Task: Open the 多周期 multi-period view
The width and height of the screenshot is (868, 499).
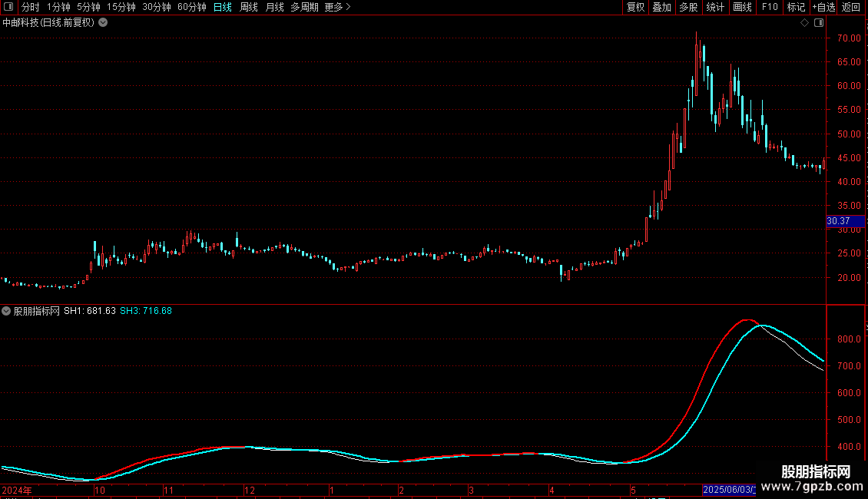Action: 304,7
